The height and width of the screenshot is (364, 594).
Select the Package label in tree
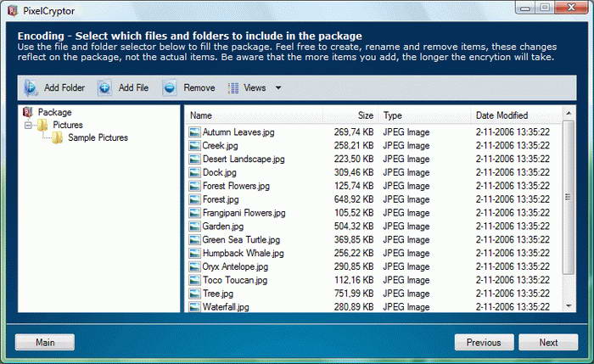54,113
